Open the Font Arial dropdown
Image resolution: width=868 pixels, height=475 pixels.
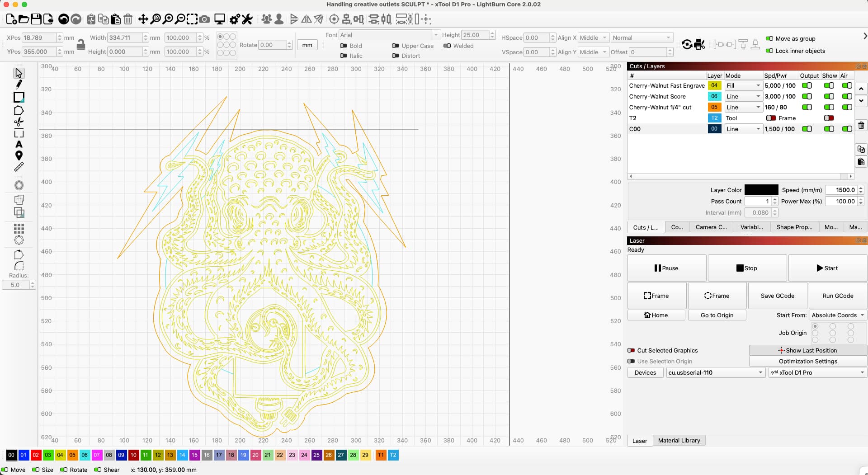pyautogui.click(x=389, y=35)
